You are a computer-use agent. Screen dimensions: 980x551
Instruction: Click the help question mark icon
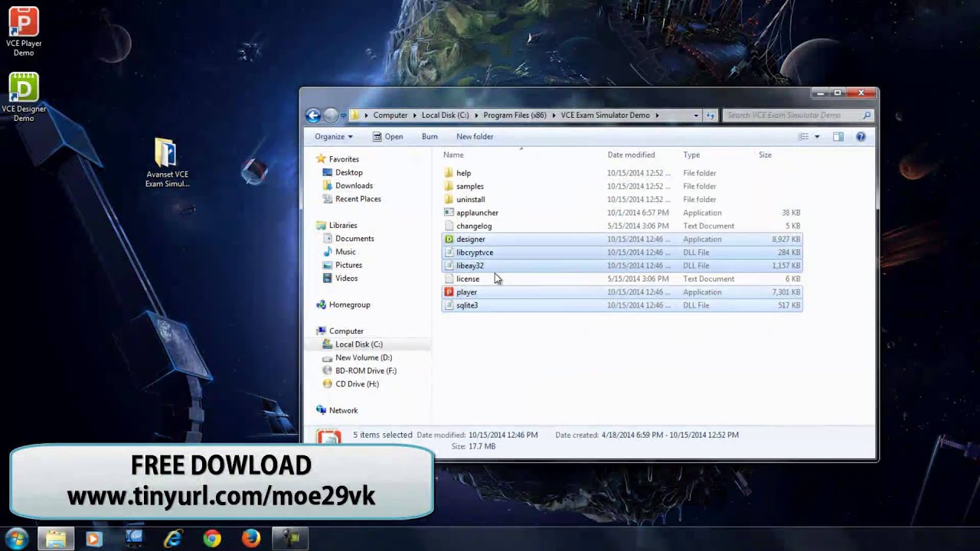(x=861, y=137)
